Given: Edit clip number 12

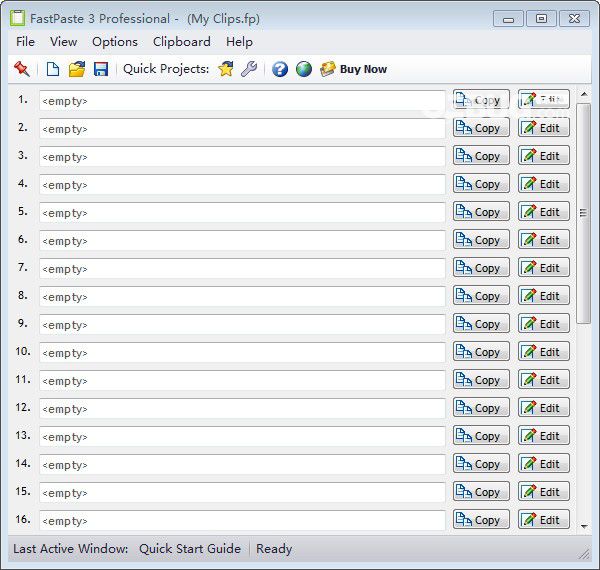Looking at the screenshot, I should 544,407.
